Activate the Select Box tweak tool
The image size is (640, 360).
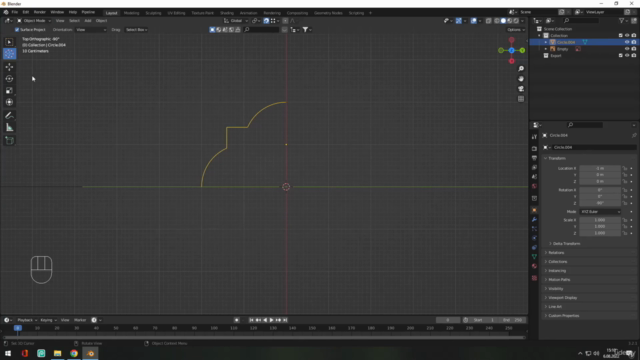(x=9, y=42)
